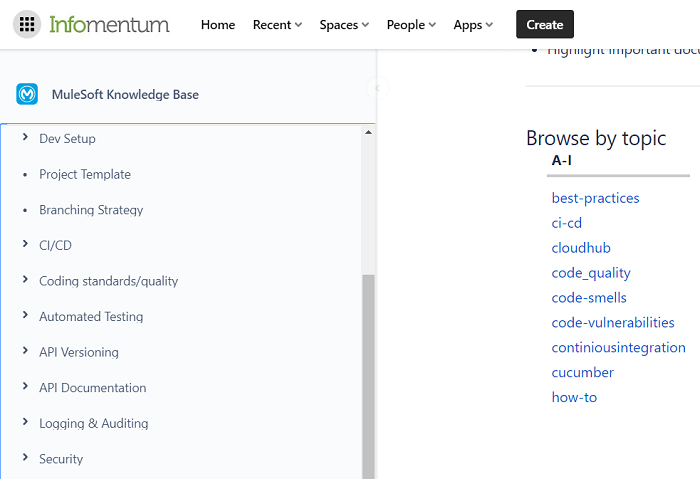Expand the Security tree chevron
This screenshot has width=700, height=479.
25,457
